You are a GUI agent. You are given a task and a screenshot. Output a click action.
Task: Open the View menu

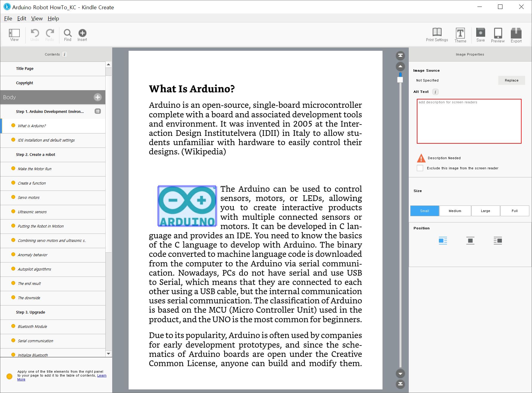[37, 19]
